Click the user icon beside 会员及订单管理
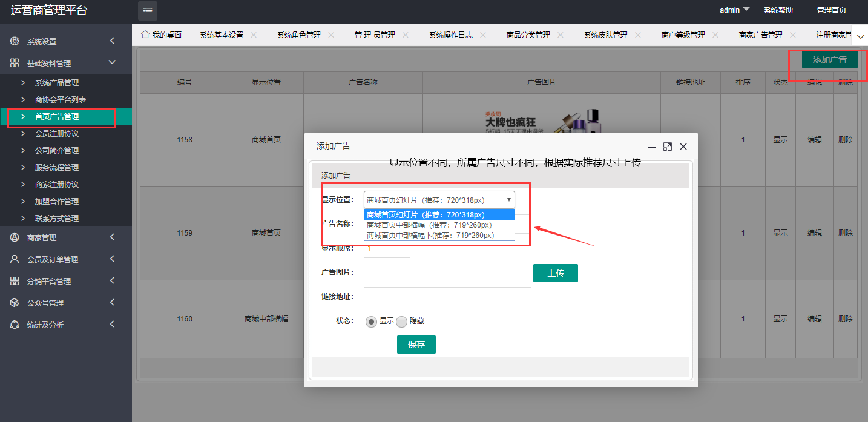 tap(15, 259)
